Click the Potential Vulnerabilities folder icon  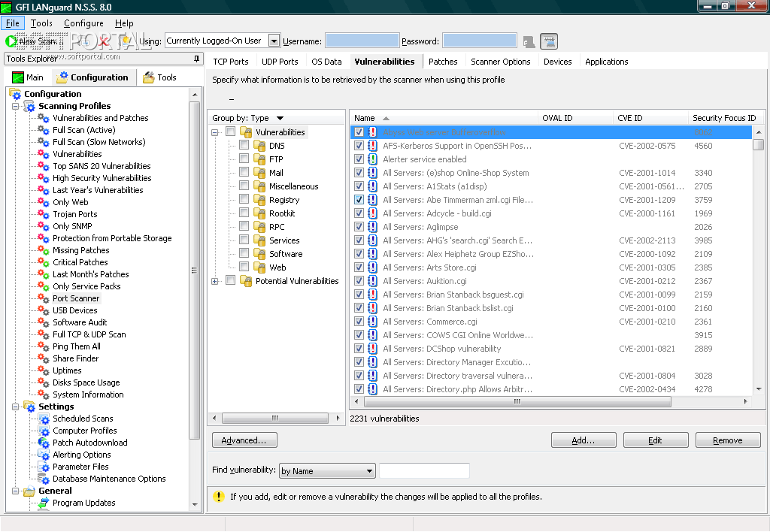click(x=246, y=281)
